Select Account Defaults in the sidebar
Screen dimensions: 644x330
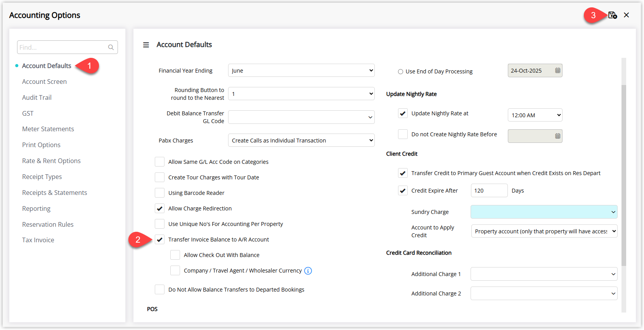click(x=47, y=66)
